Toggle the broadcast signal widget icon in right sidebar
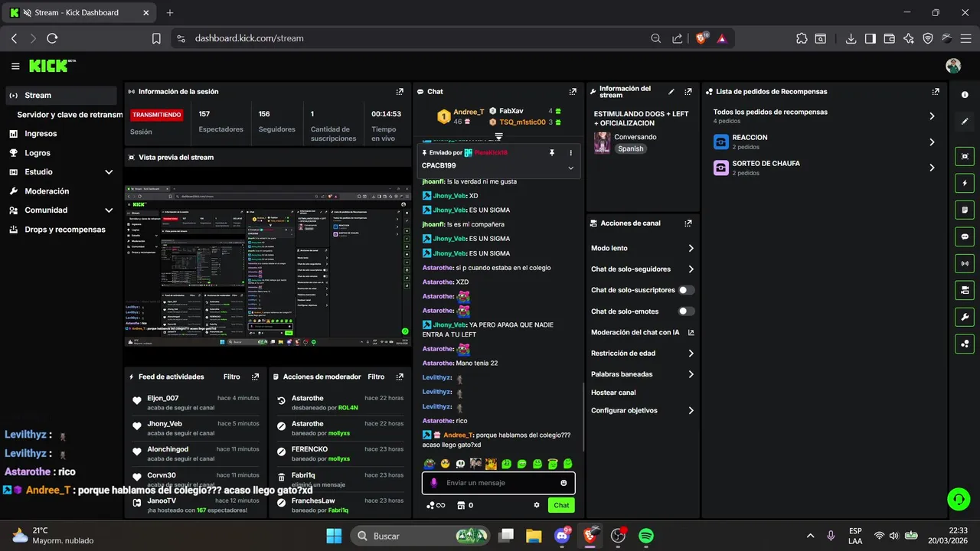The height and width of the screenshot is (551, 980). click(965, 263)
